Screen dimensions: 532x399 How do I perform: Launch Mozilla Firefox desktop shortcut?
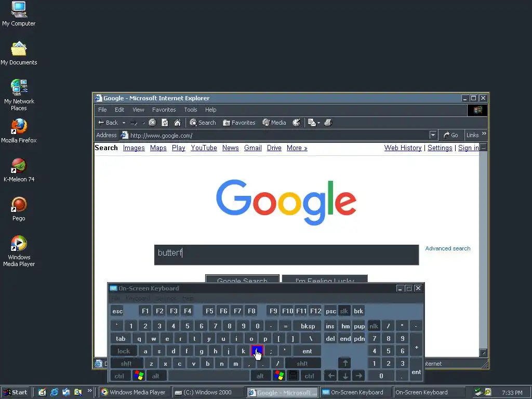point(19,131)
